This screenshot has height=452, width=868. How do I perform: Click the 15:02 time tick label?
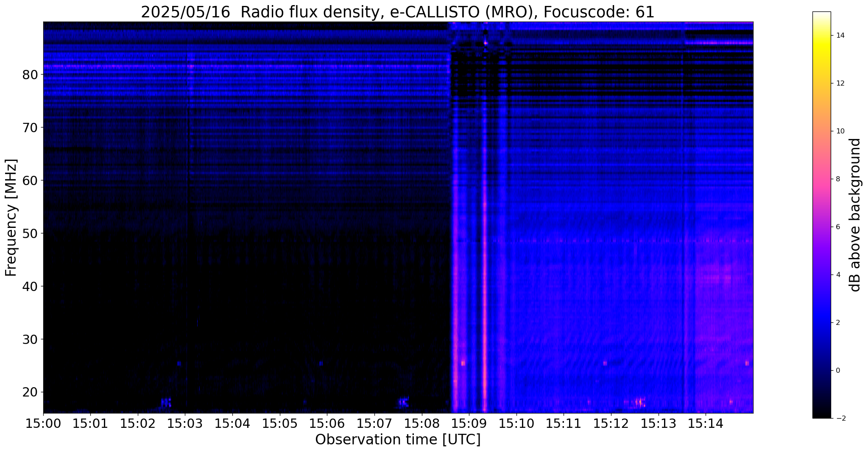138,423
